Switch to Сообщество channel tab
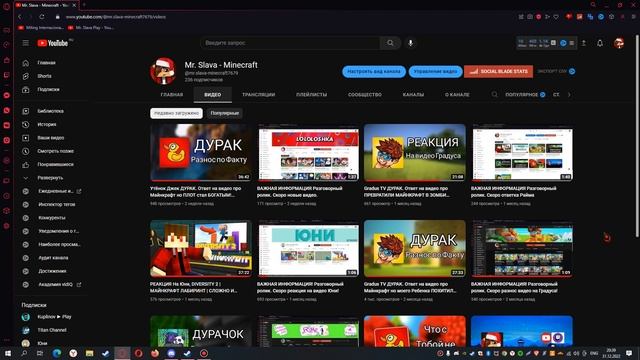The height and width of the screenshot is (360, 640). [365, 95]
